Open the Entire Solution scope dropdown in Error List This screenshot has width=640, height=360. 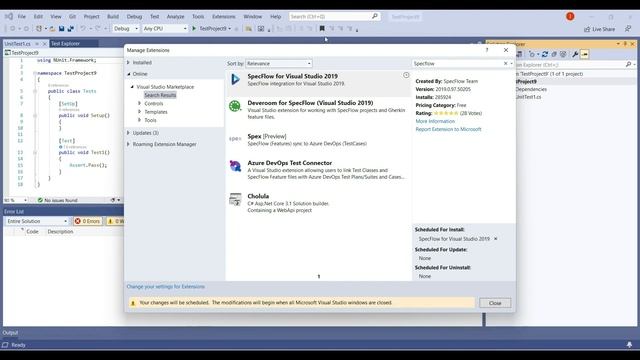[x=37, y=221]
